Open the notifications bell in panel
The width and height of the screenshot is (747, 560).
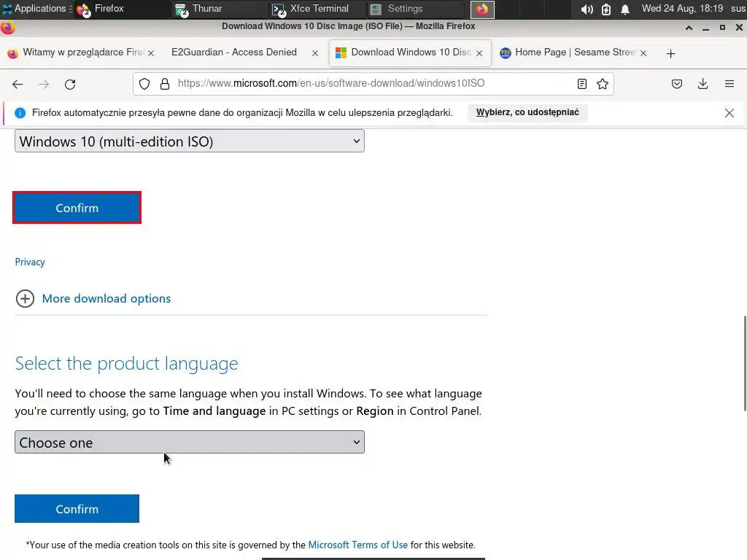pyautogui.click(x=625, y=9)
